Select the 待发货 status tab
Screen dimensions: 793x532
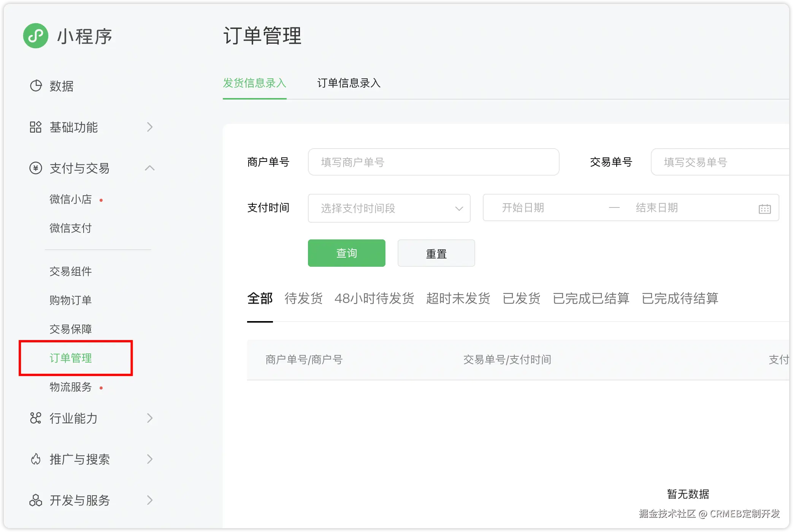pos(303,298)
